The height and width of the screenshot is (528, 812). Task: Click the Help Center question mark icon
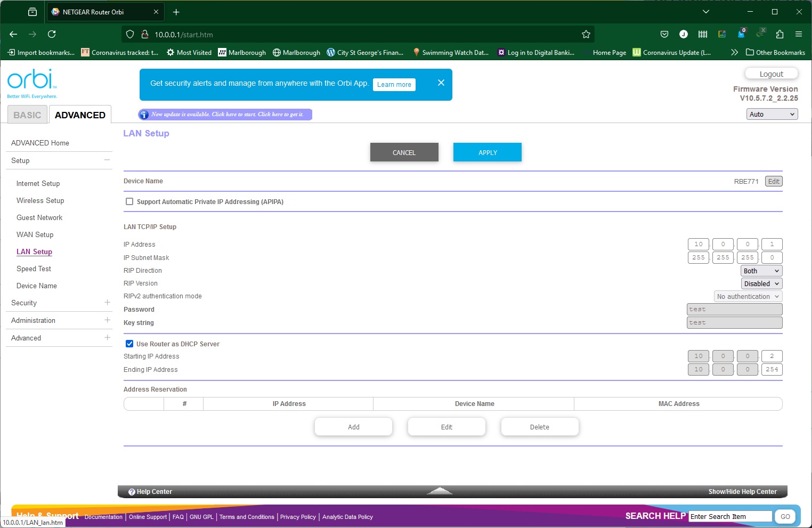132,492
